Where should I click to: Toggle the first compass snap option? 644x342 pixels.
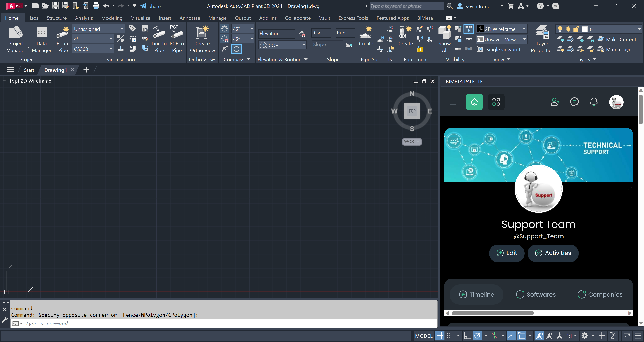tap(224, 28)
